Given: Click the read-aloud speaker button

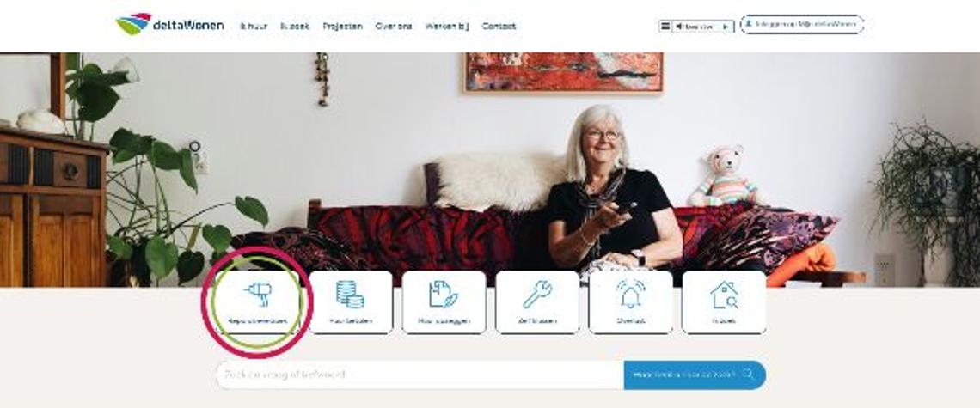Looking at the screenshot, I should tap(695, 27).
